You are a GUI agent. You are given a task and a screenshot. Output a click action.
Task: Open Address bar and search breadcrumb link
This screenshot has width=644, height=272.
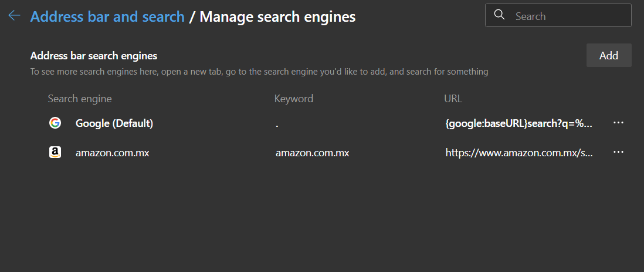pyautogui.click(x=107, y=16)
